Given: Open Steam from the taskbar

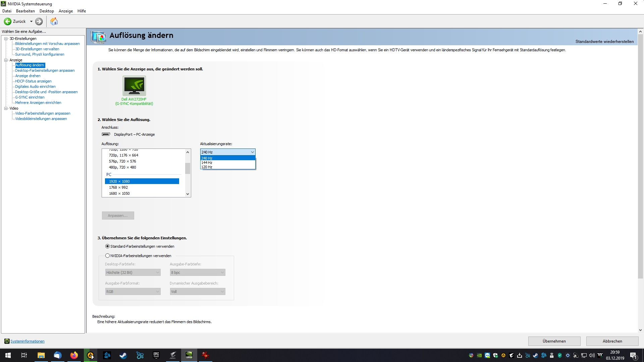Looking at the screenshot, I should click(x=123, y=355).
